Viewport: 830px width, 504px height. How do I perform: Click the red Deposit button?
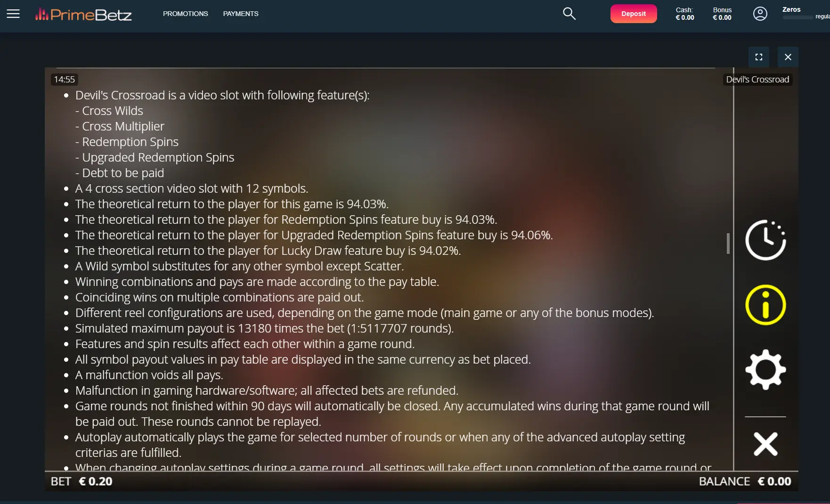(x=634, y=14)
